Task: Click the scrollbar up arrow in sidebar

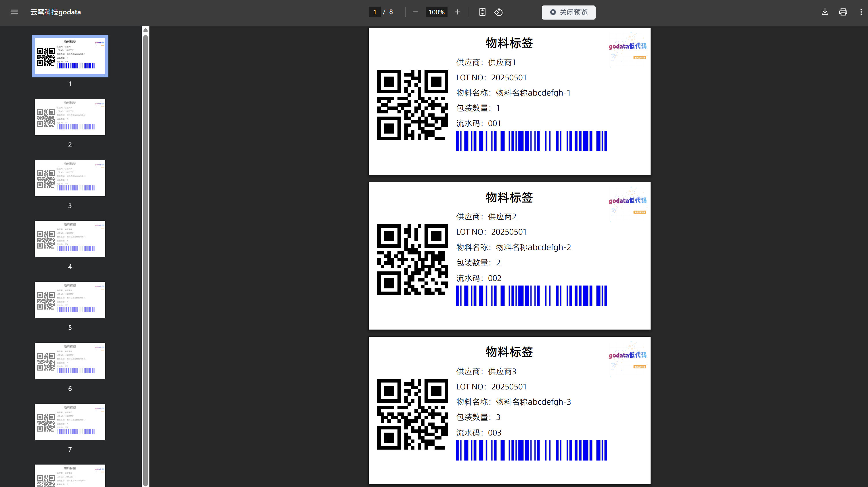Action: point(146,30)
